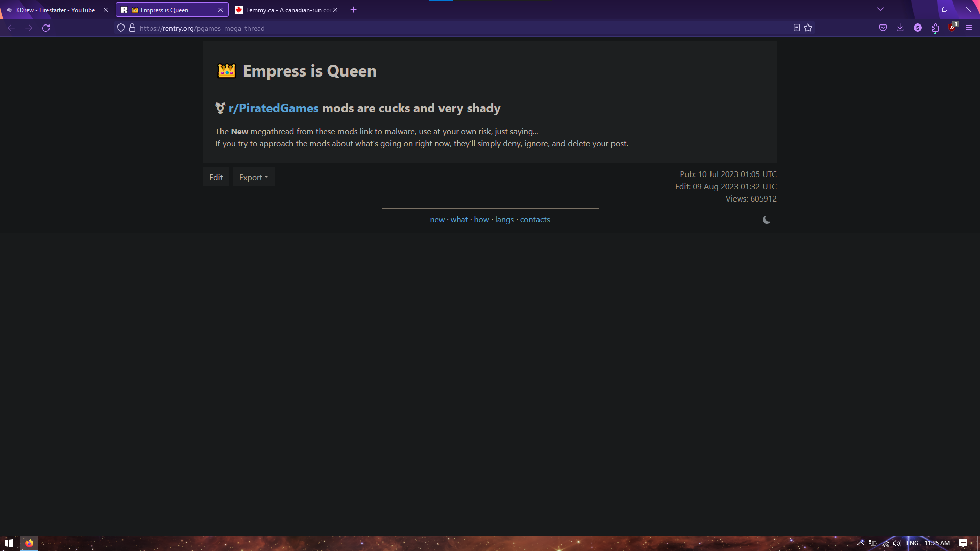Click the Edit button
Screen dimensions: 980x551
pyautogui.click(x=216, y=177)
